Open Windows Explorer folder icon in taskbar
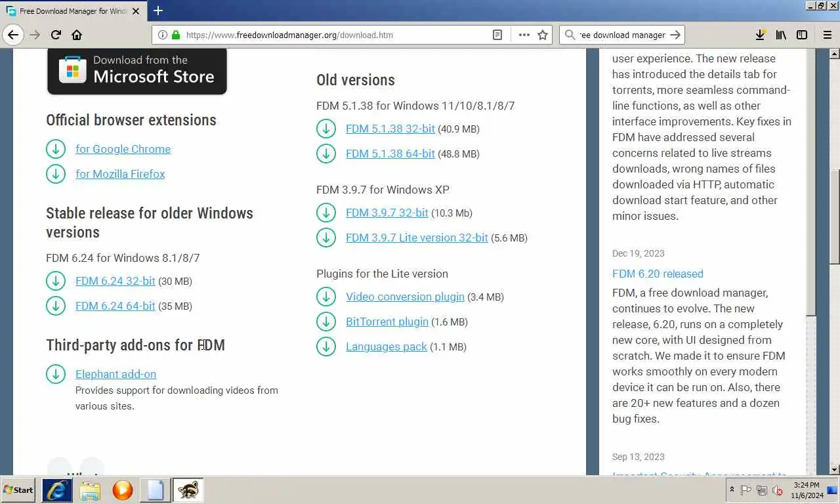Screen dimensions: 840x504 [x=90, y=490]
